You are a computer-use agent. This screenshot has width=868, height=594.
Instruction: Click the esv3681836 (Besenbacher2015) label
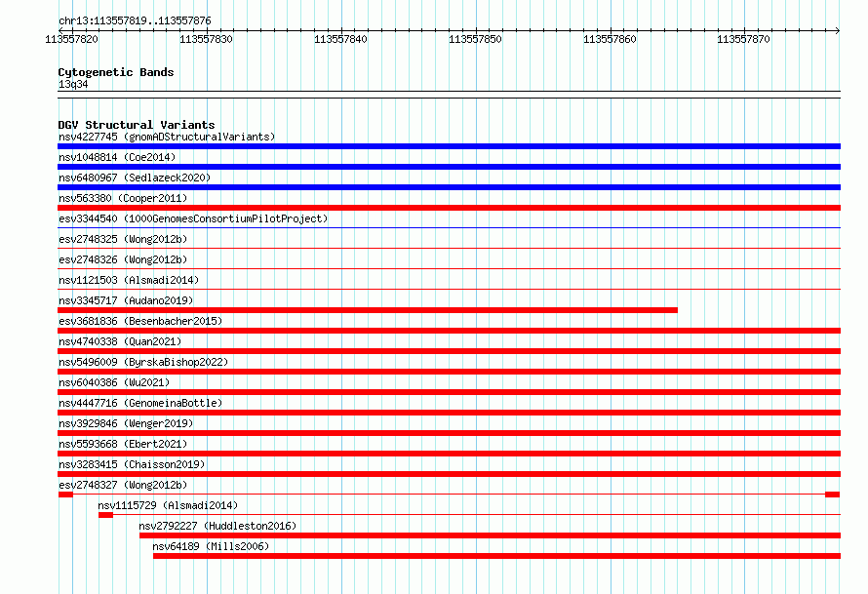coord(140,321)
